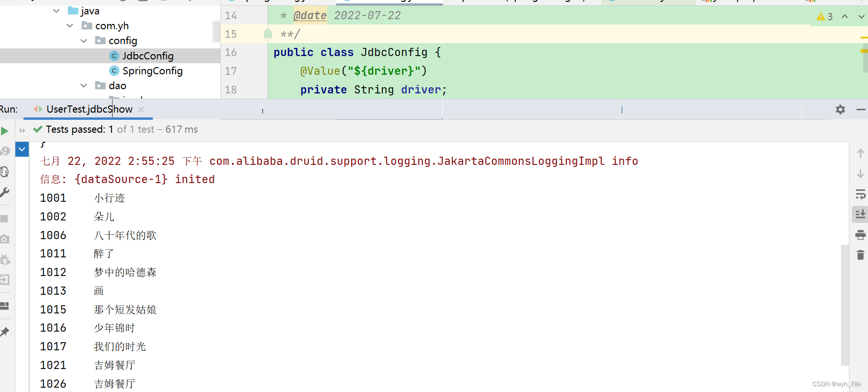Click the driver field on line 18
The width and height of the screenshot is (868, 392).
421,90
